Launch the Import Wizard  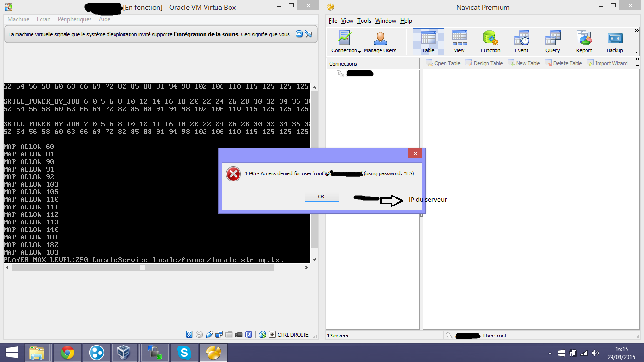608,63
